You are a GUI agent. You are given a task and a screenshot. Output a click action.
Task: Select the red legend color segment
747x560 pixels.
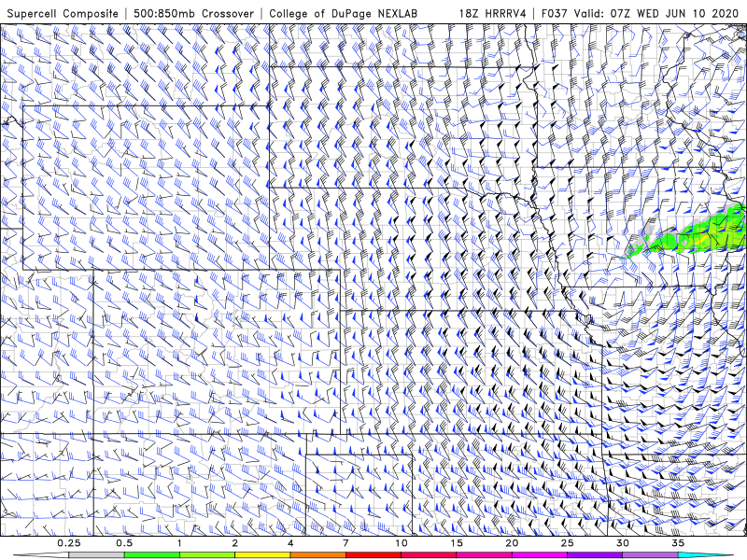(373, 555)
